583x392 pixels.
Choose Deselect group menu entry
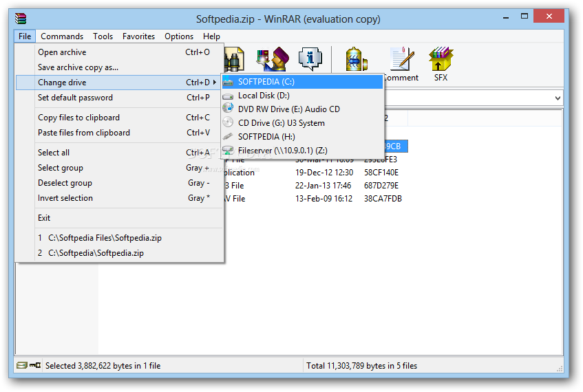click(x=119, y=183)
